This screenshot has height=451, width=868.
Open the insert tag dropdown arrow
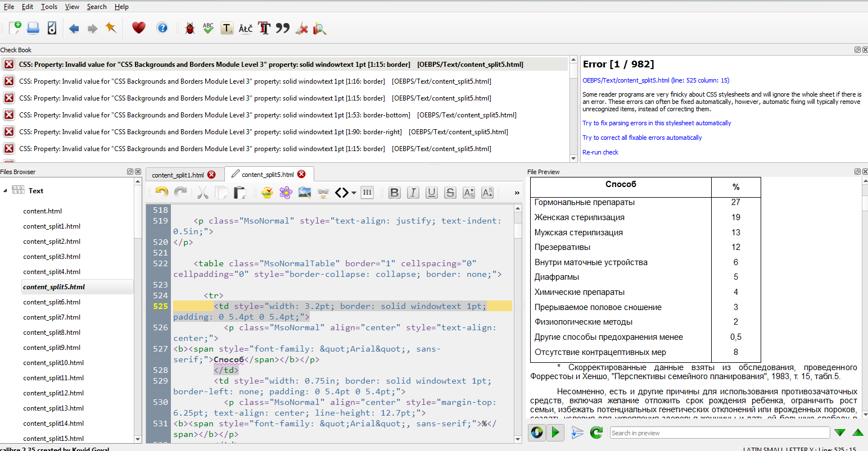354,193
